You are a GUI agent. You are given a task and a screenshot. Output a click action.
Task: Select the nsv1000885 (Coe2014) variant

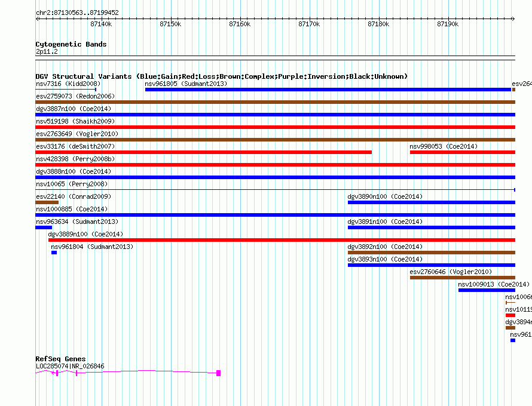[x=275, y=215]
